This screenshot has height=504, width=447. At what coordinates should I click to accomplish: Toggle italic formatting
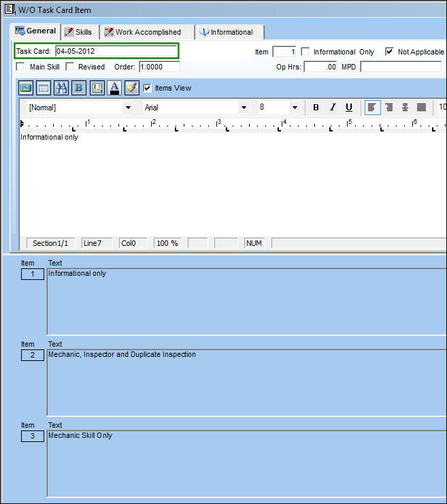pyautogui.click(x=333, y=108)
